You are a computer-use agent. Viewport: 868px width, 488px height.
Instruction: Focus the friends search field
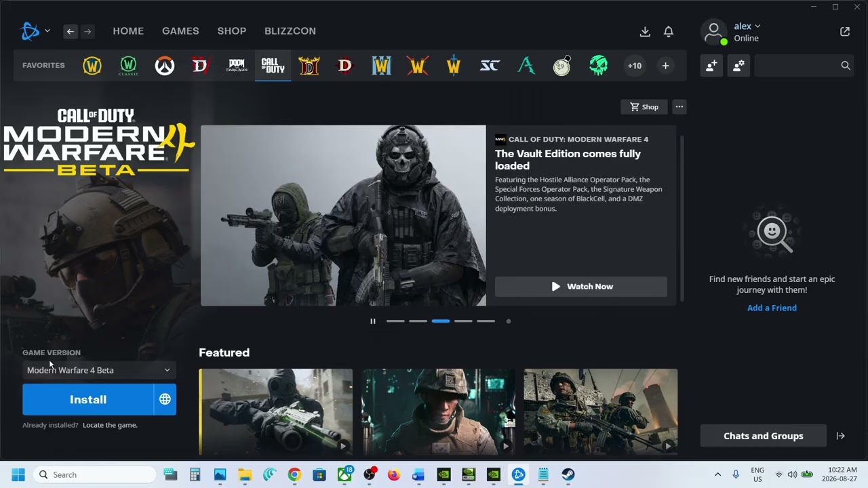[x=804, y=65]
